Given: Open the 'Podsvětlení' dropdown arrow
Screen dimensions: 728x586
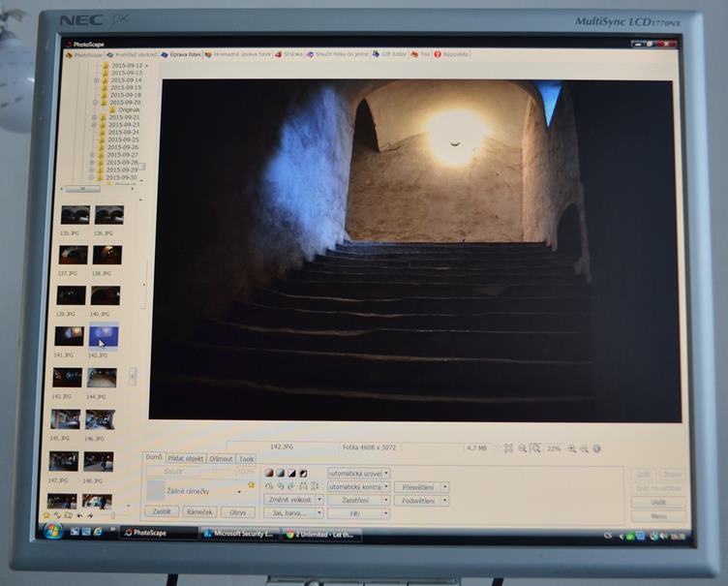Looking at the screenshot, I should pos(444,501).
